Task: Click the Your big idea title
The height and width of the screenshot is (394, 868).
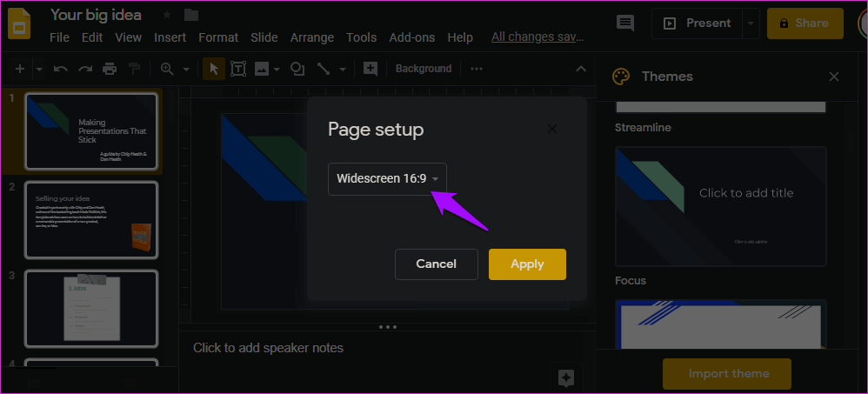Action: (96, 15)
